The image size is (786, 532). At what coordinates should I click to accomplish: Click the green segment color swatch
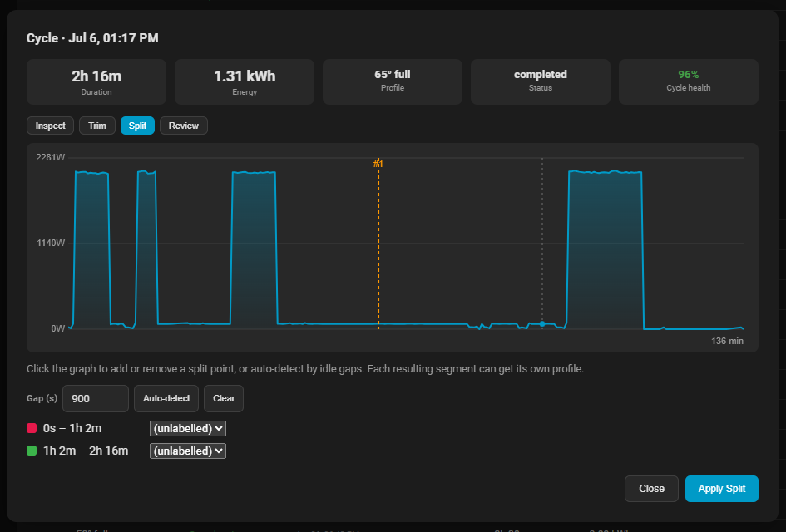(x=32, y=451)
